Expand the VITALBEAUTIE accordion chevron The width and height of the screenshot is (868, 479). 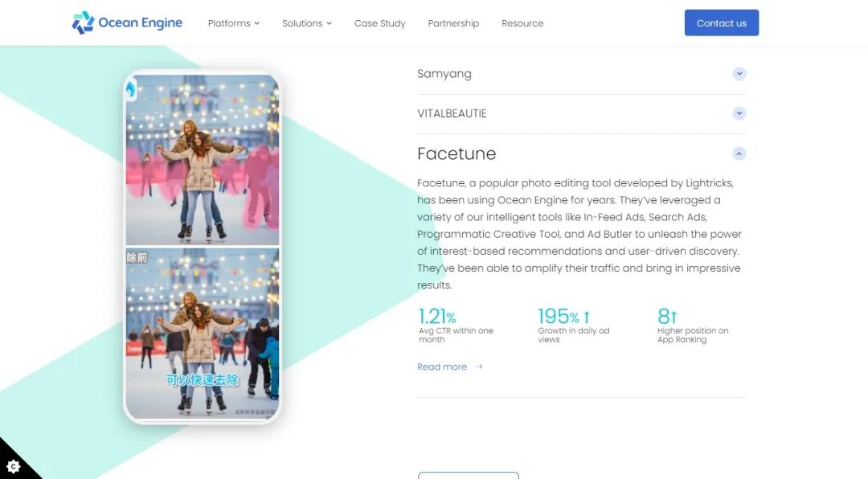pyautogui.click(x=739, y=113)
